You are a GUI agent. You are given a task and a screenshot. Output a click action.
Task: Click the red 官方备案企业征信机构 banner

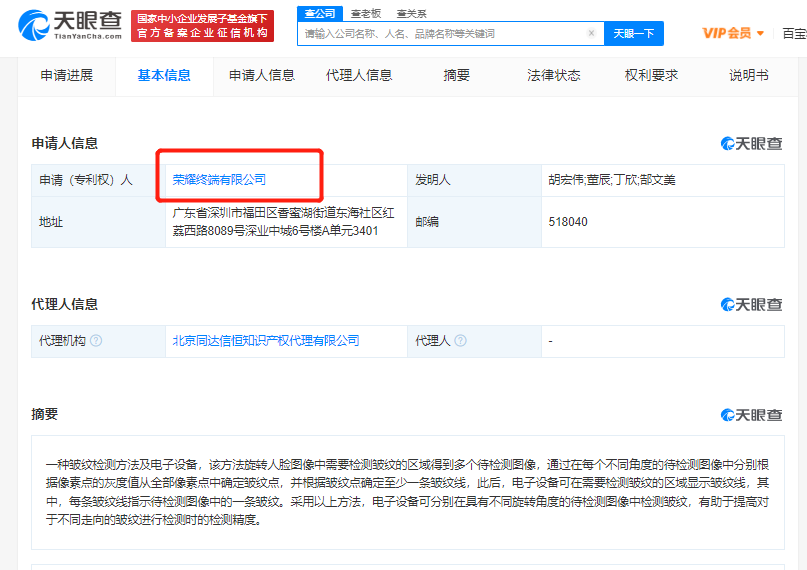202,26
